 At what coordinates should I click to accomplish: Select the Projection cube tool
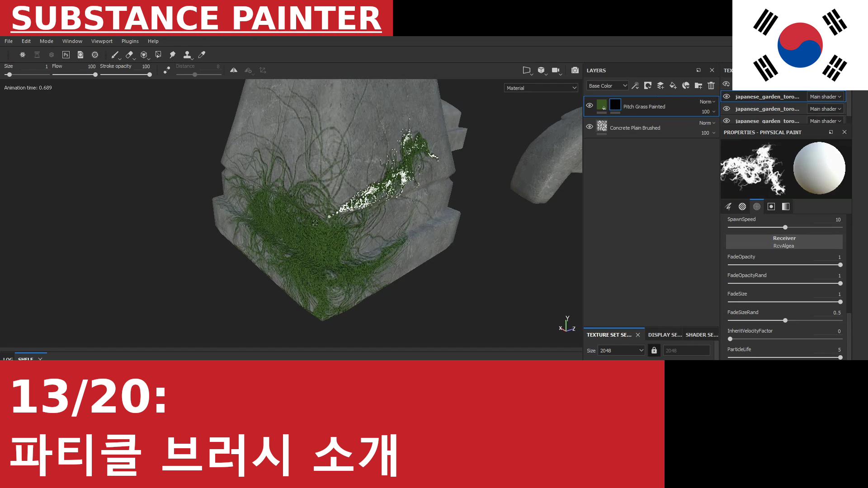click(144, 55)
